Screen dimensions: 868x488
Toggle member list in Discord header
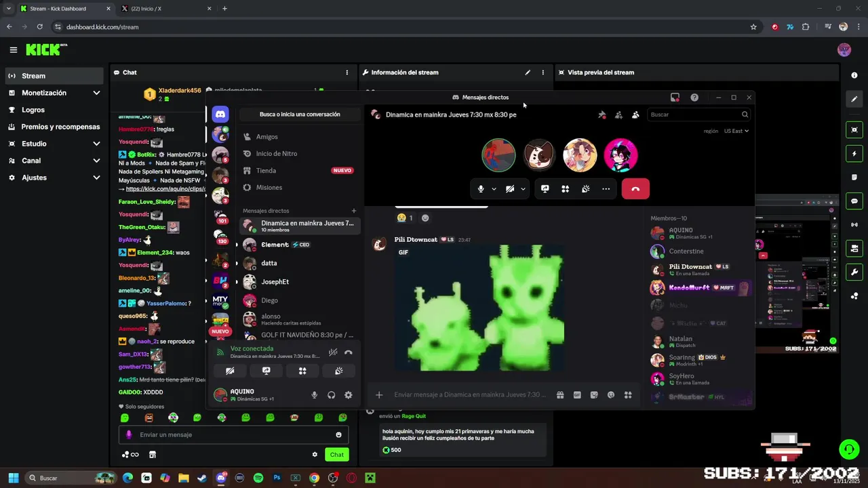coord(635,115)
